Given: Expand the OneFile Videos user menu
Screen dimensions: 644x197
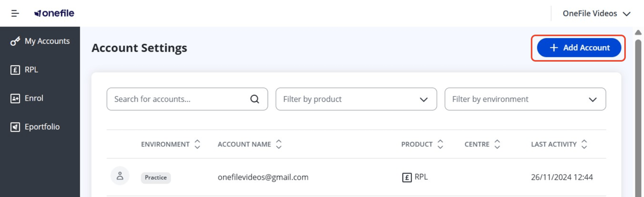Looking at the screenshot, I should (x=596, y=14).
